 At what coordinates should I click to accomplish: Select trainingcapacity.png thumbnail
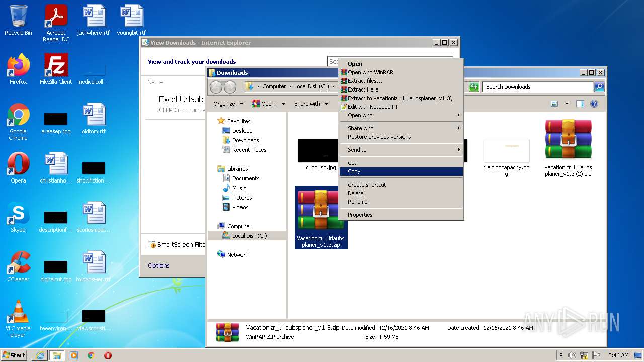click(506, 158)
